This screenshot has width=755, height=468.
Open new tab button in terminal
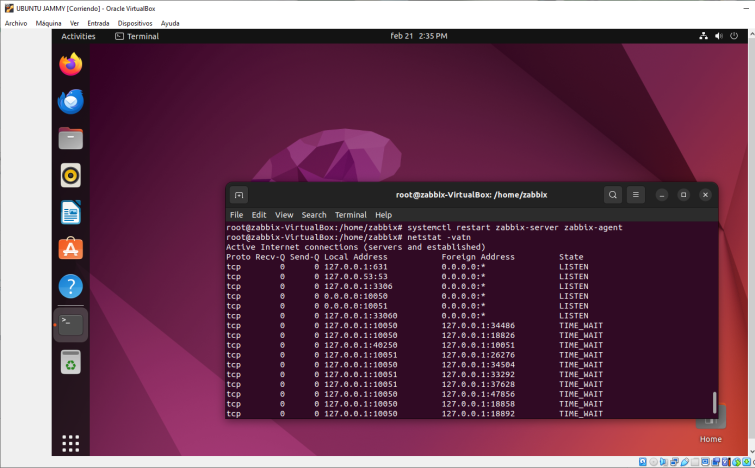[239, 195]
